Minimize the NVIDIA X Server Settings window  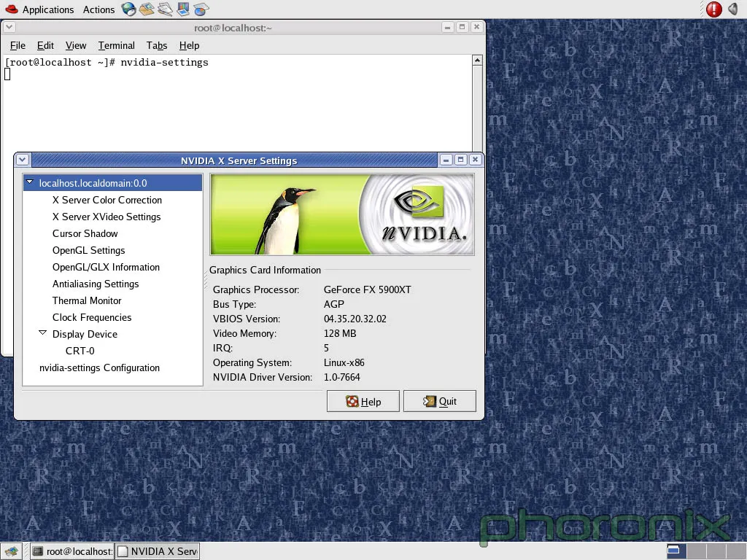[x=446, y=160]
